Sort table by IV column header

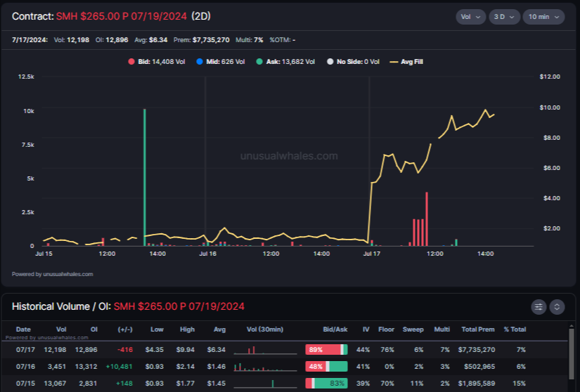[366, 329]
